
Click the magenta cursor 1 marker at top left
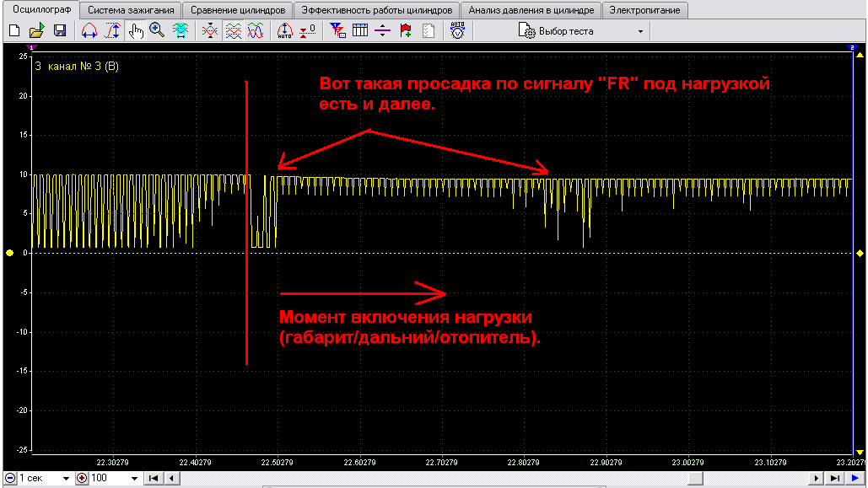[x=31, y=47]
